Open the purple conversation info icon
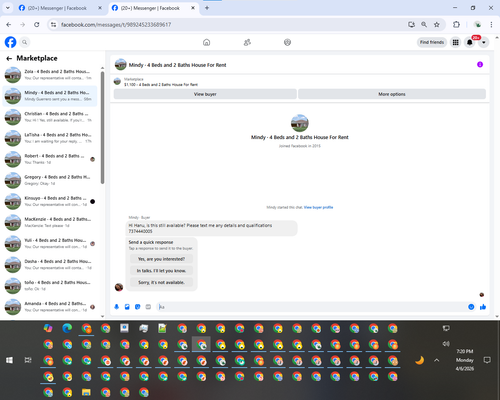This screenshot has height=400, width=500. (x=480, y=65)
